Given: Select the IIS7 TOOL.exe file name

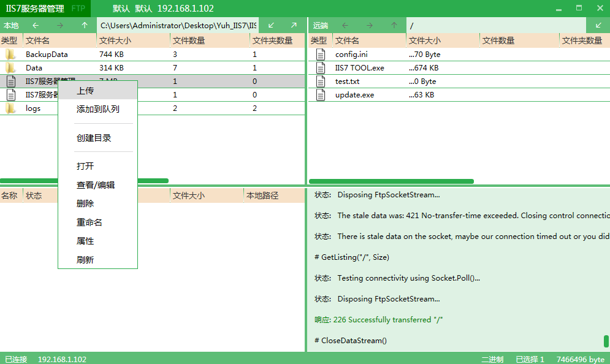Looking at the screenshot, I should pyautogui.click(x=359, y=68).
